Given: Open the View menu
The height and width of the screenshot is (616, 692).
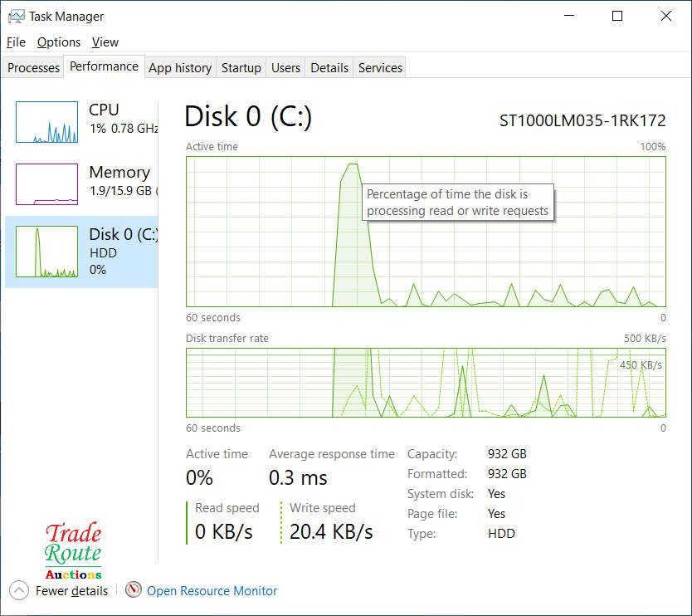Looking at the screenshot, I should coord(105,42).
